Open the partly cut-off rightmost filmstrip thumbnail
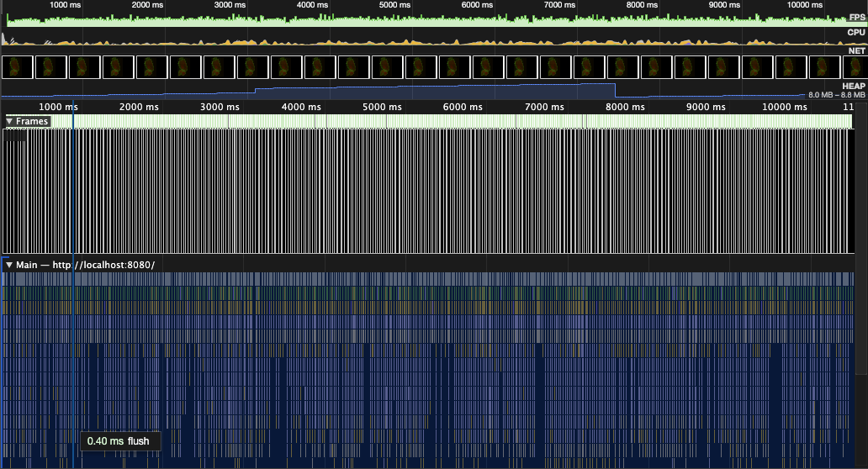Viewport: 868px width, 469px height. [x=855, y=67]
